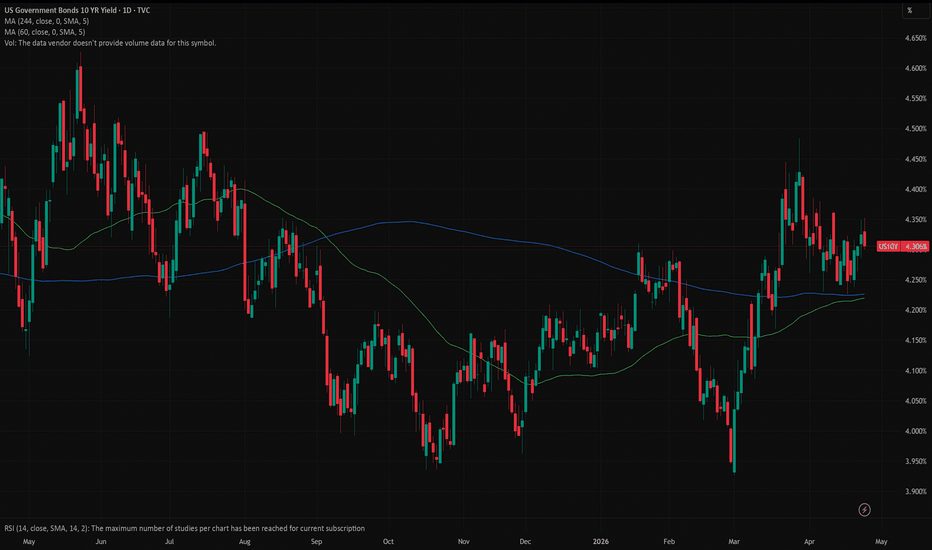The width and height of the screenshot is (932, 550).
Task: Click the 4.450% price scale label
Action: click(x=915, y=159)
